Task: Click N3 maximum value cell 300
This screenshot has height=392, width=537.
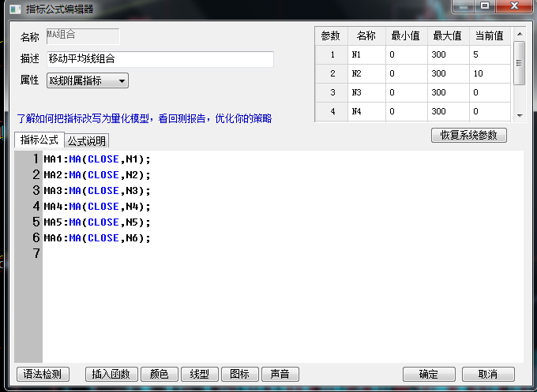Action: 449,92
